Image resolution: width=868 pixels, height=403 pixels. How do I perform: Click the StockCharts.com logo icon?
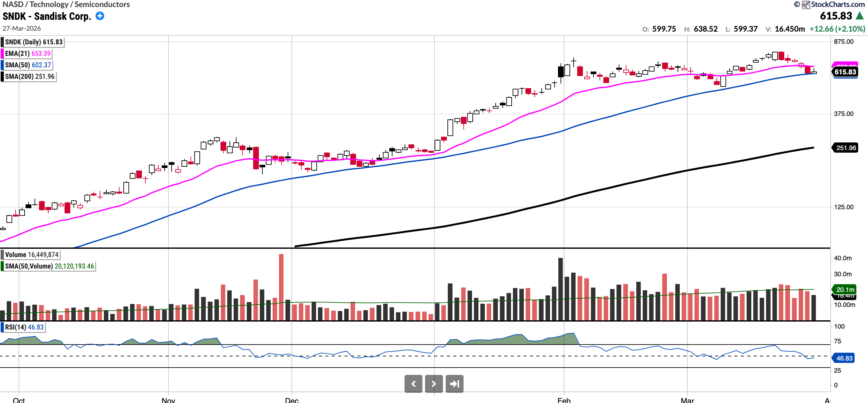pos(806,5)
